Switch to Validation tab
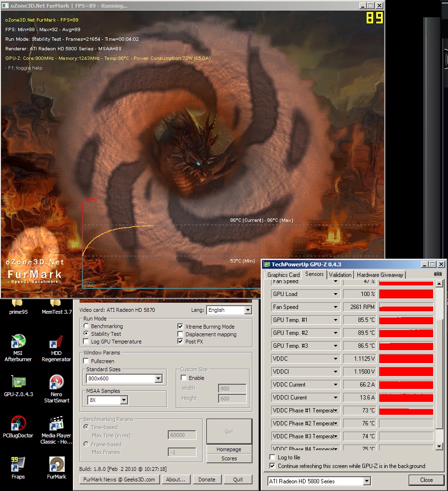This screenshot has height=491, width=448. point(340,274)
